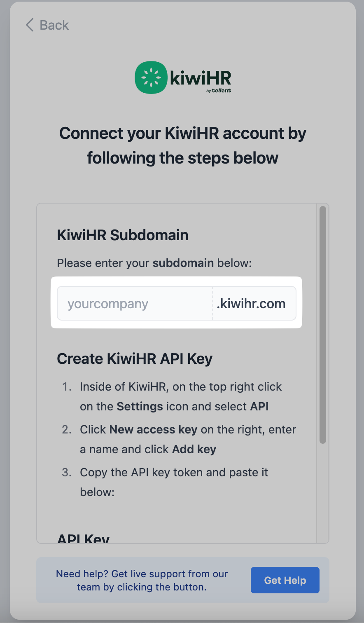The width and height of the screenshot is (364, 623).
Task: Click the bold 'Add key' text
Action: tap(194, 449)
